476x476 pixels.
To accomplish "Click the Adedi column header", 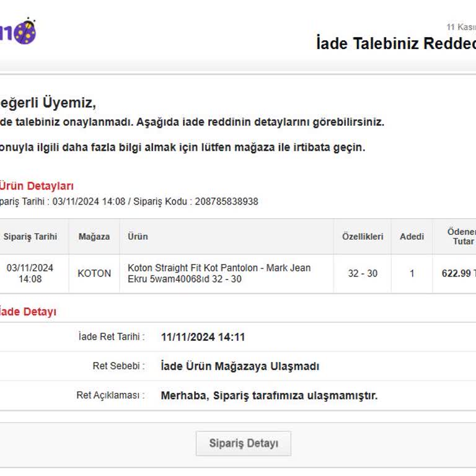I will click(x=412, y=237).
